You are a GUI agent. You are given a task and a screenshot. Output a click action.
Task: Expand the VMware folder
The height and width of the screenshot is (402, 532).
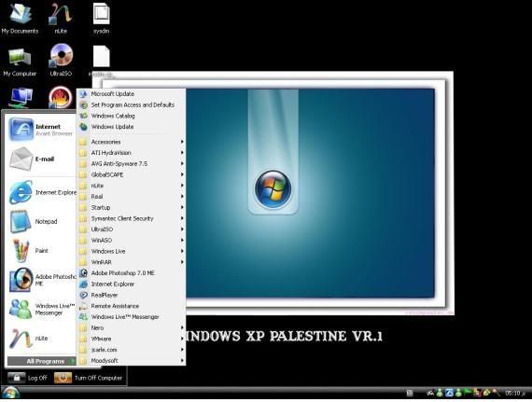point(131,339)
